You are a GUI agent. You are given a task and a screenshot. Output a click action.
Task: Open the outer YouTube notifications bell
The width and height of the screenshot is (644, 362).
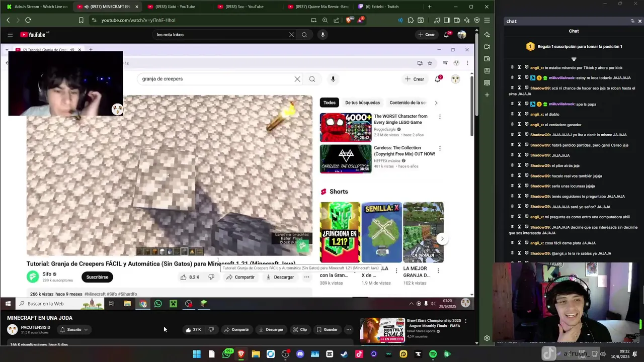pos(446,35)
